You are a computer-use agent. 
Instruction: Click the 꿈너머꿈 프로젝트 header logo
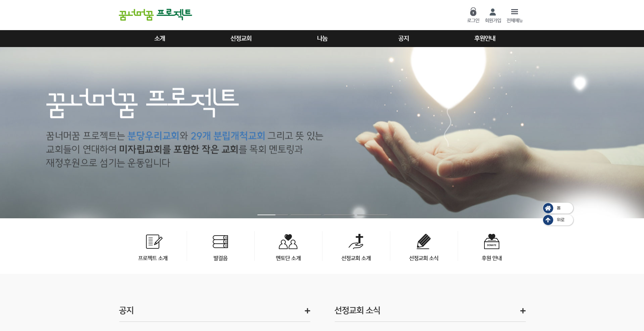[155, 15]
